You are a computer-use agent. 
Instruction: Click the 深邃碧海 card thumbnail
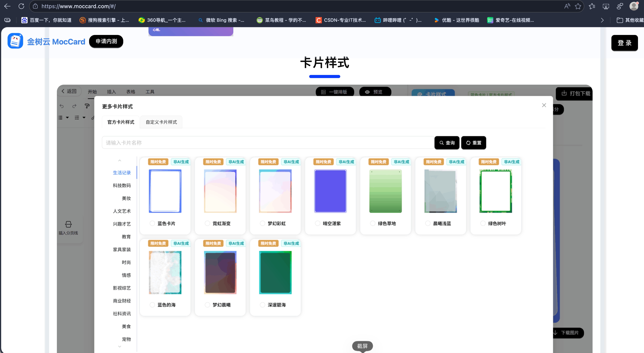tap(275, 272)
